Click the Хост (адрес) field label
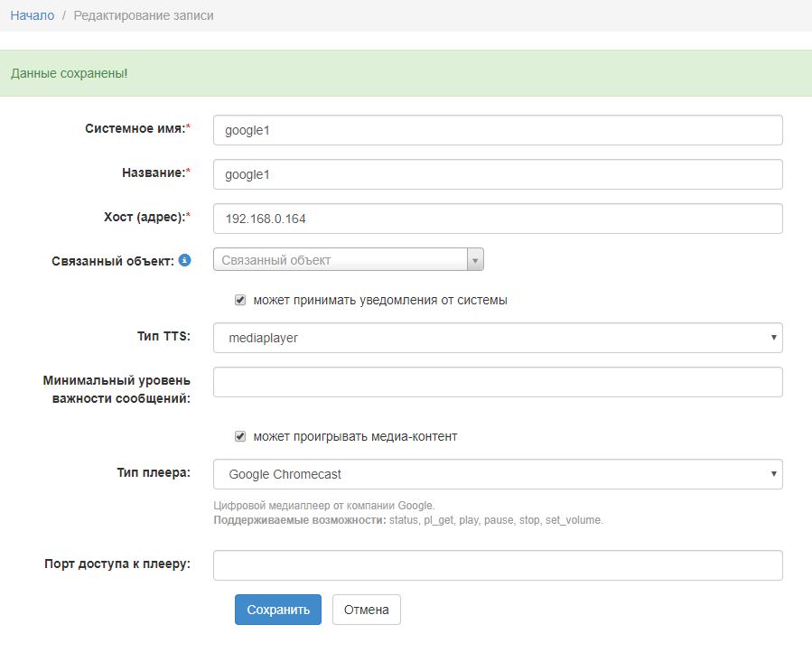The width and height of the screenshot is (812, 671). 146,217
